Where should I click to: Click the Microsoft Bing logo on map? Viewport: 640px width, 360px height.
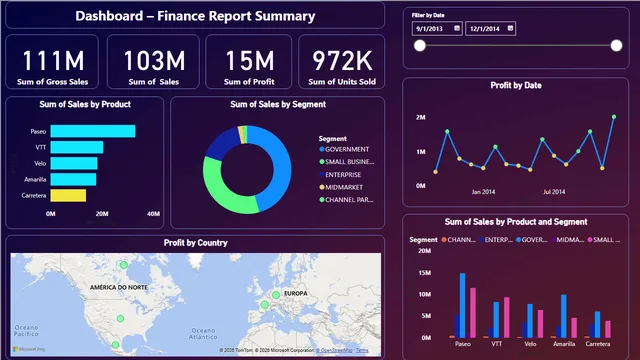pyautogui.click(x=29, y=349)
